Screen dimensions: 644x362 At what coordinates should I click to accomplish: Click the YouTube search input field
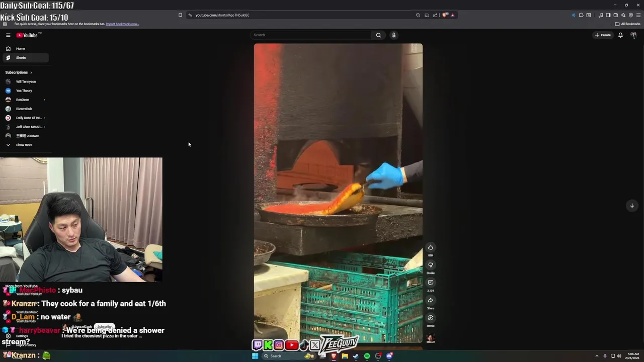pyautogui.click(x=311, y=35)
